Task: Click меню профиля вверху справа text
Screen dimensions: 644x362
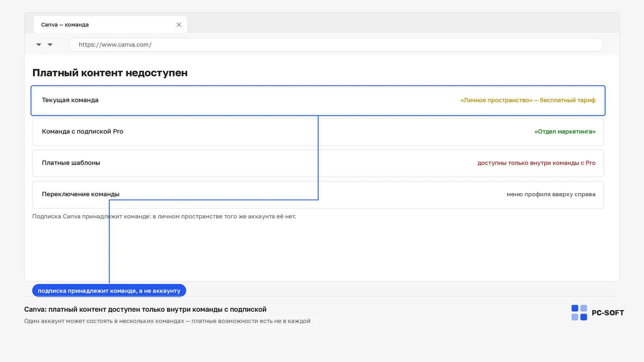Action: pos(551,194)
